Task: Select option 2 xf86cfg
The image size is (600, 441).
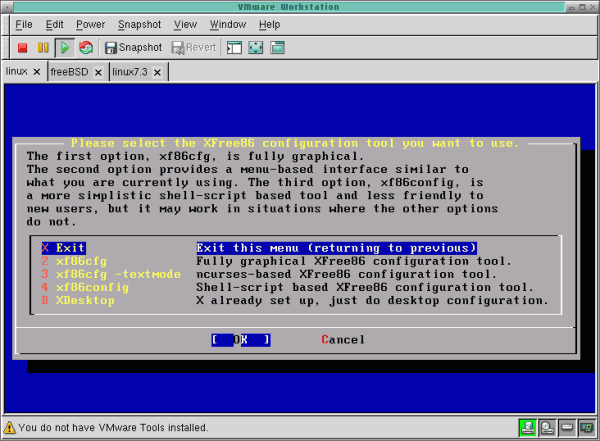Action: coord(74,261)
